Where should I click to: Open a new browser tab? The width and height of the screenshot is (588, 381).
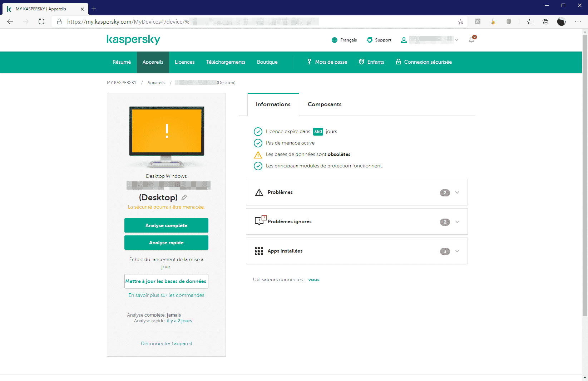pos(94,9)
